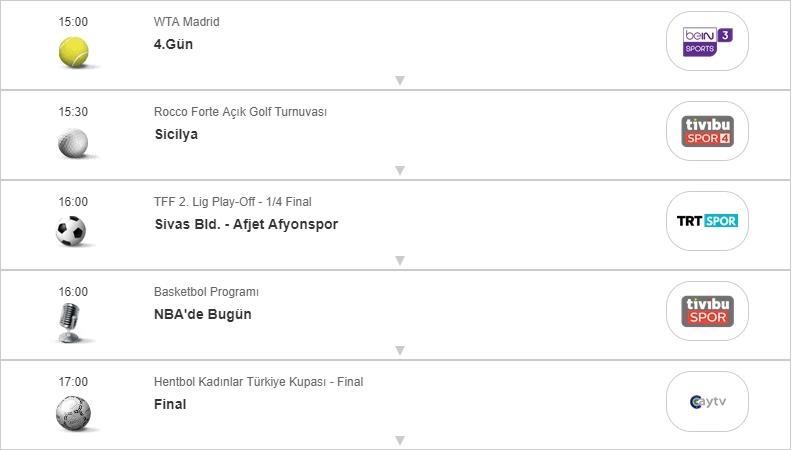Expand the Rocco Forte golf row arrow
The height and width of the screenshot is (450, 792).
click(x=399, y=170)
